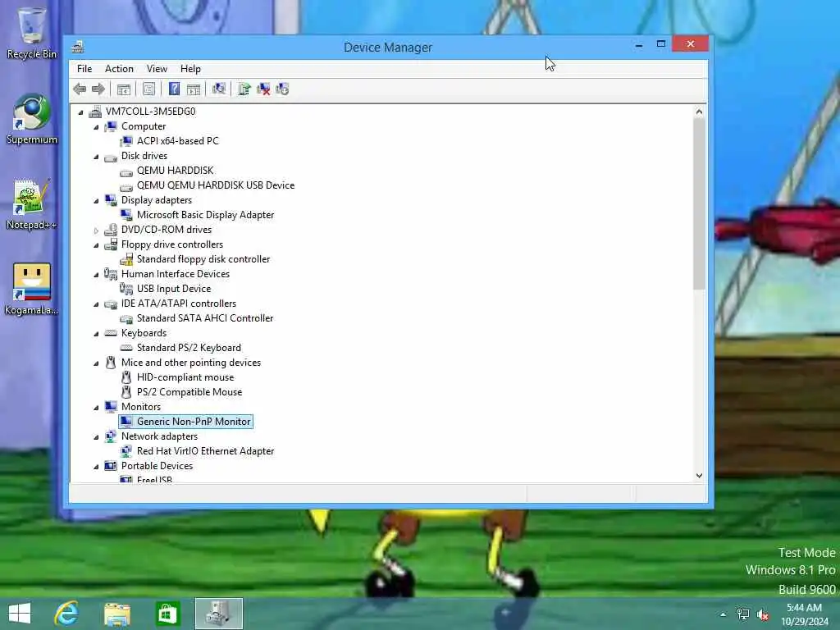
Task: Click the scrollbar up arrow
Action: (x=699, y=112)
